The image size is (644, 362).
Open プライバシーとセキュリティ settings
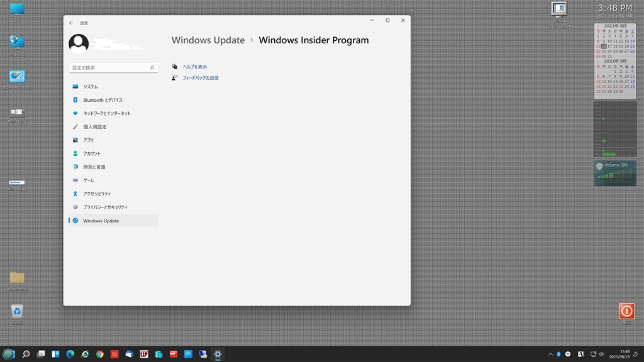tap(113, 207)
